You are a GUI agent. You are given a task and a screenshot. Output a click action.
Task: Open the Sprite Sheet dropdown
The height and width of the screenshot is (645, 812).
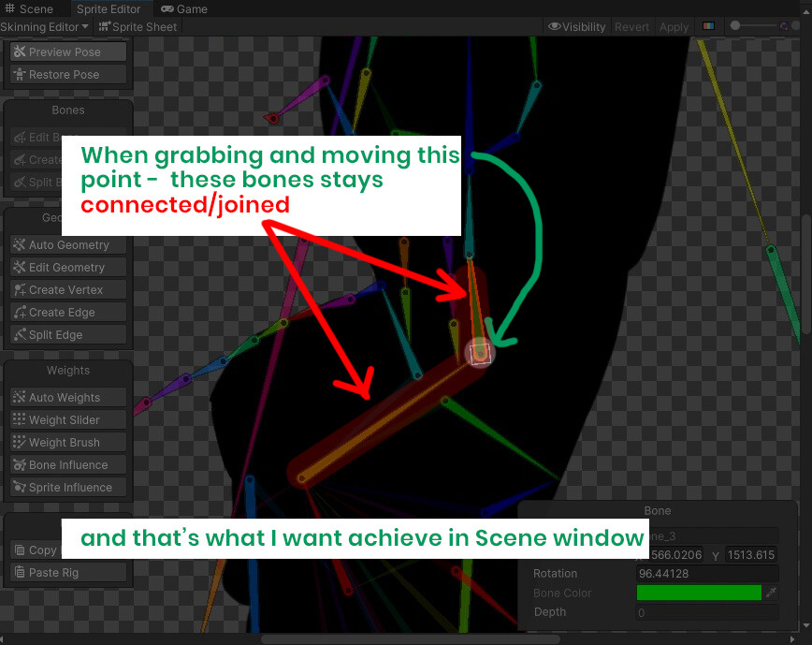pyautogui.click(x=138, y=26)
